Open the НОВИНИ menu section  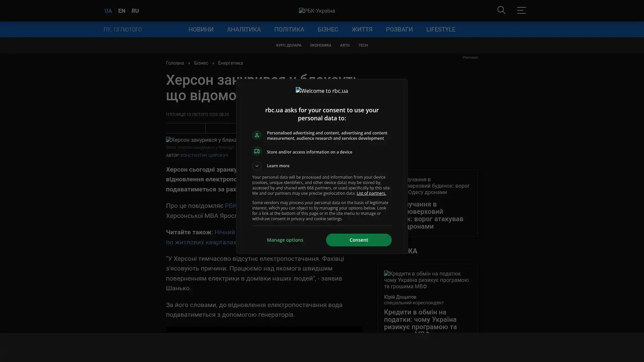201,29
